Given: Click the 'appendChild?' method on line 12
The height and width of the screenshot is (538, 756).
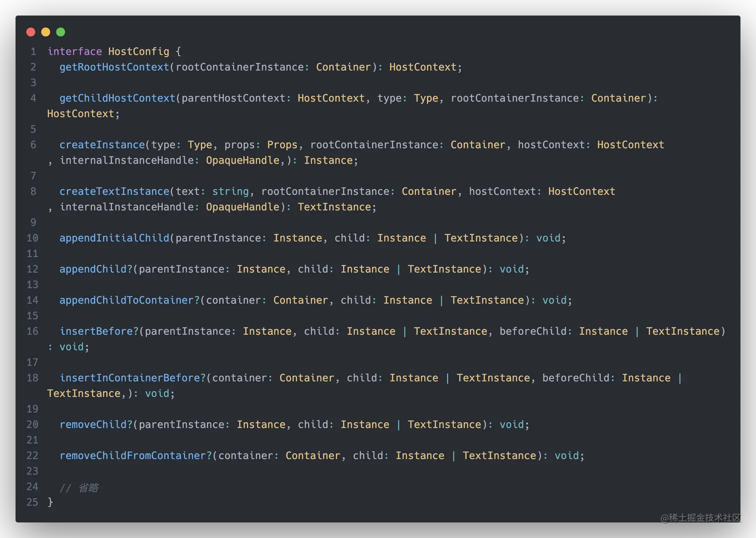Looking at the screenshot, I should (96, 269).
